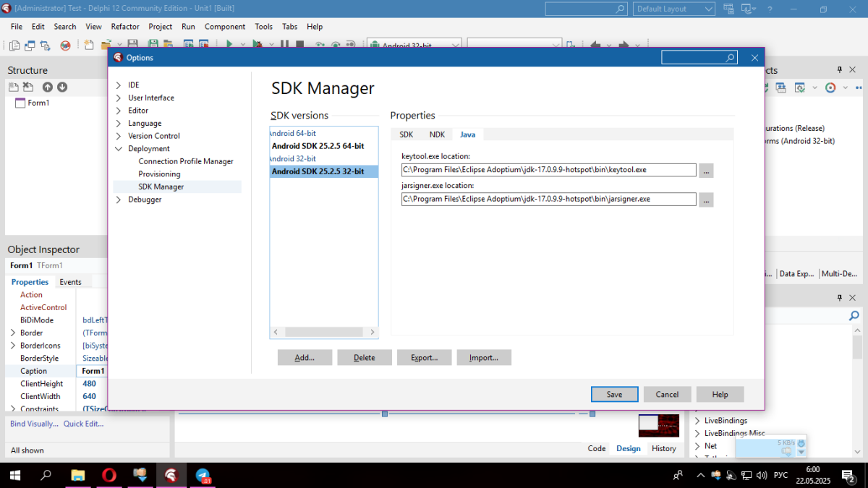Open File Explorer from taskbar

77,475
